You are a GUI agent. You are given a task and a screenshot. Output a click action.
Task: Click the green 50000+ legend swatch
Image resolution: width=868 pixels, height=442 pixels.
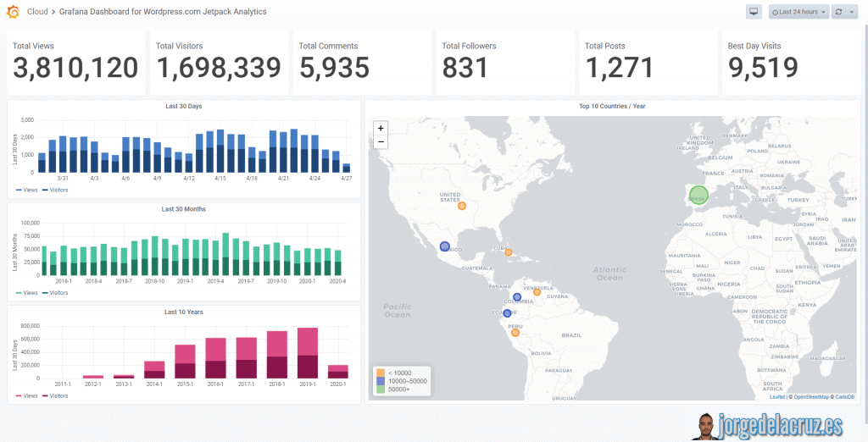tap(381, 390)
